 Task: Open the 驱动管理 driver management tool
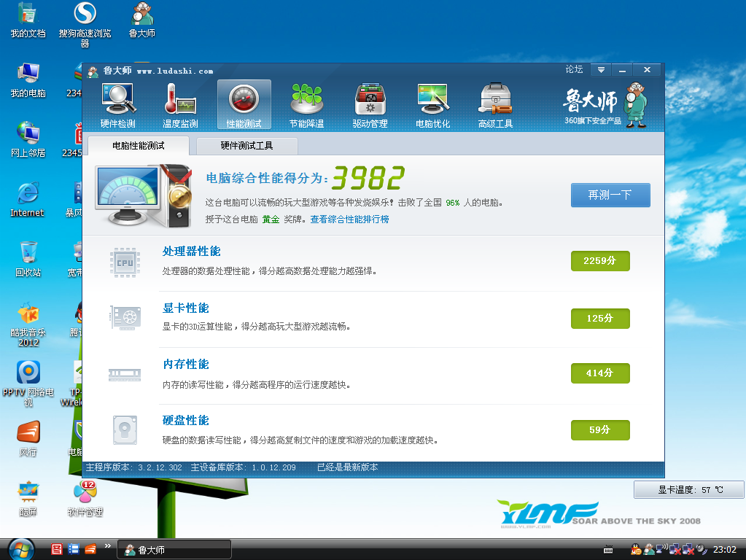tap(370, 106)
